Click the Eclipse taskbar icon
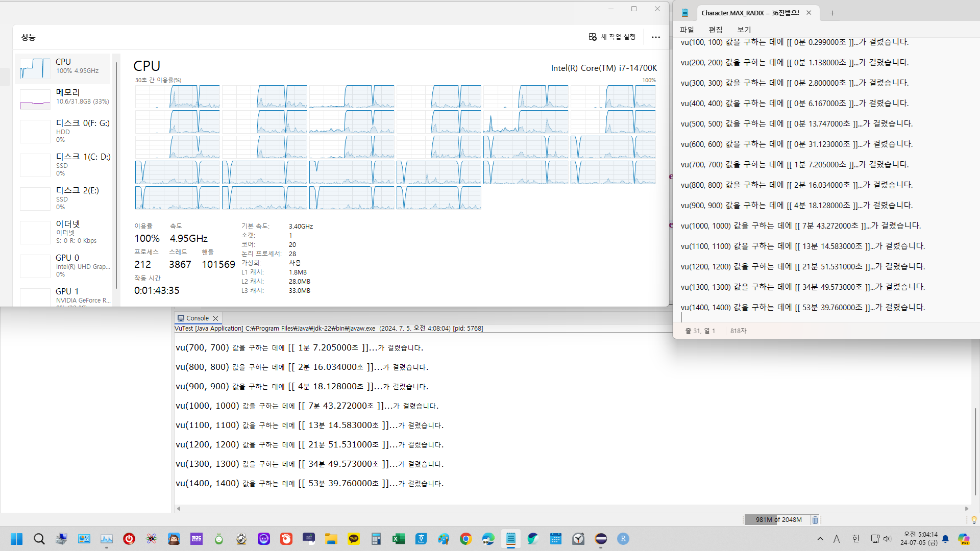 601,539
